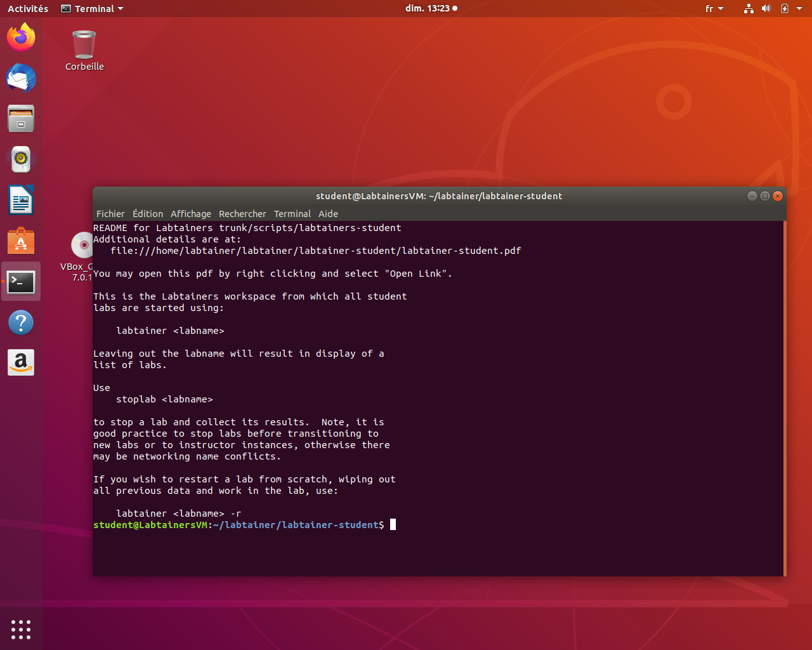Open the VBox CD desktop icon
The height and width of the screenshot is (650, 812).
[x=81, y=246]
